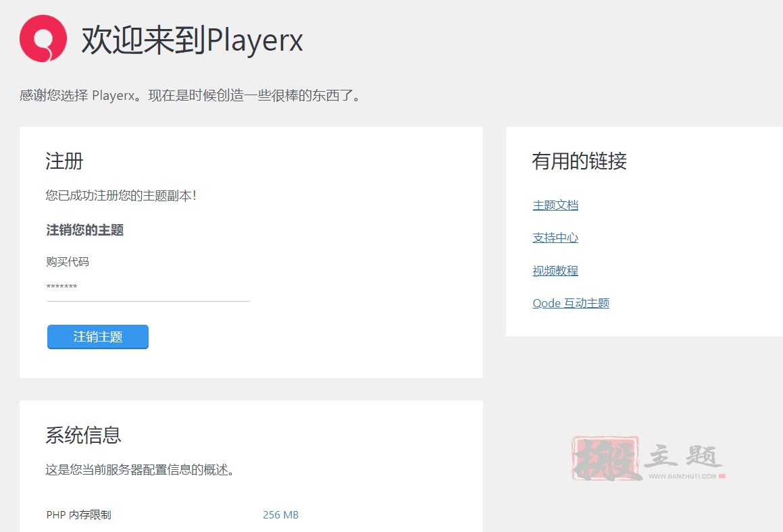Open the Qode 互动主题 link

point(571,303)
